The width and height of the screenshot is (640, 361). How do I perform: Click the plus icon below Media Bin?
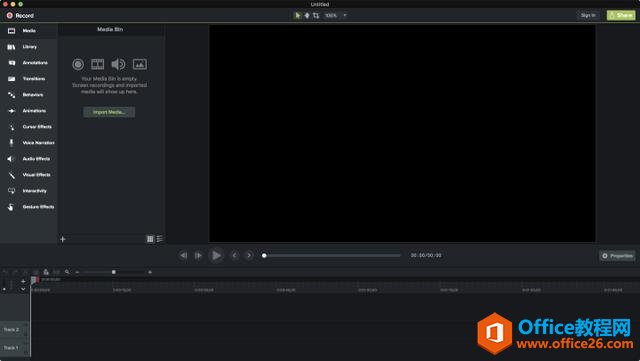click(x=63, y=239)
